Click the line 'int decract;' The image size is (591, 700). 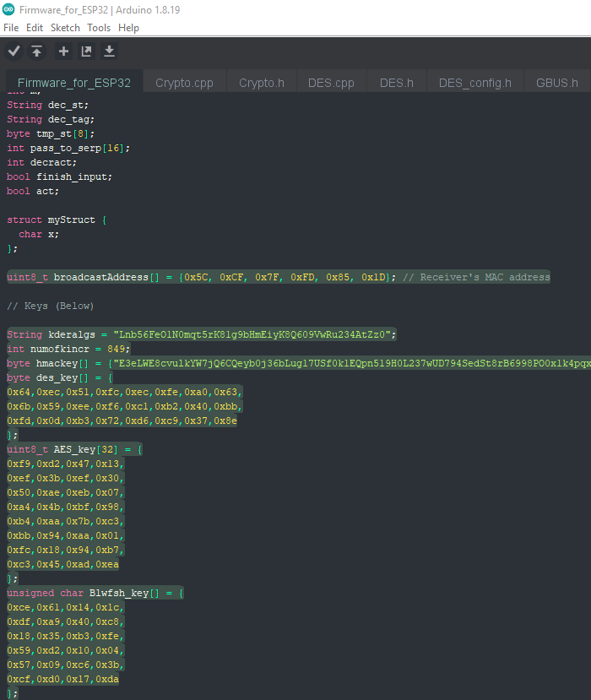coord(41,162)
